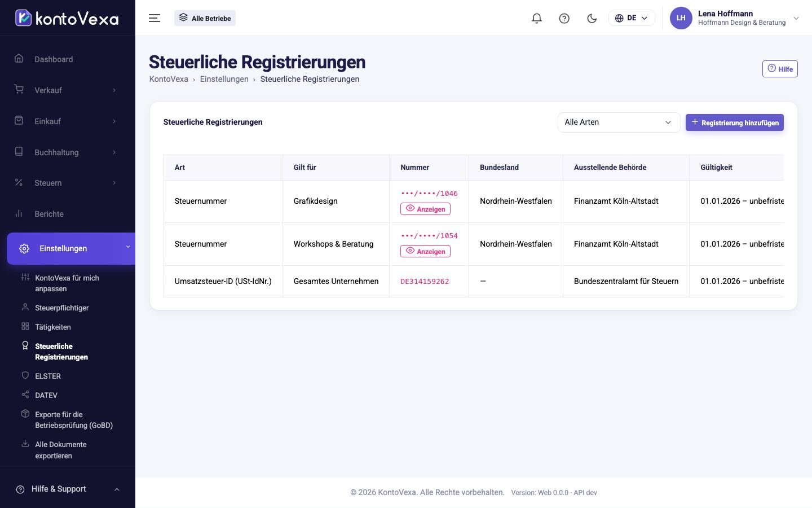
Task: Open the Alle Arten filter dropdown
Action: click(619, 122)
